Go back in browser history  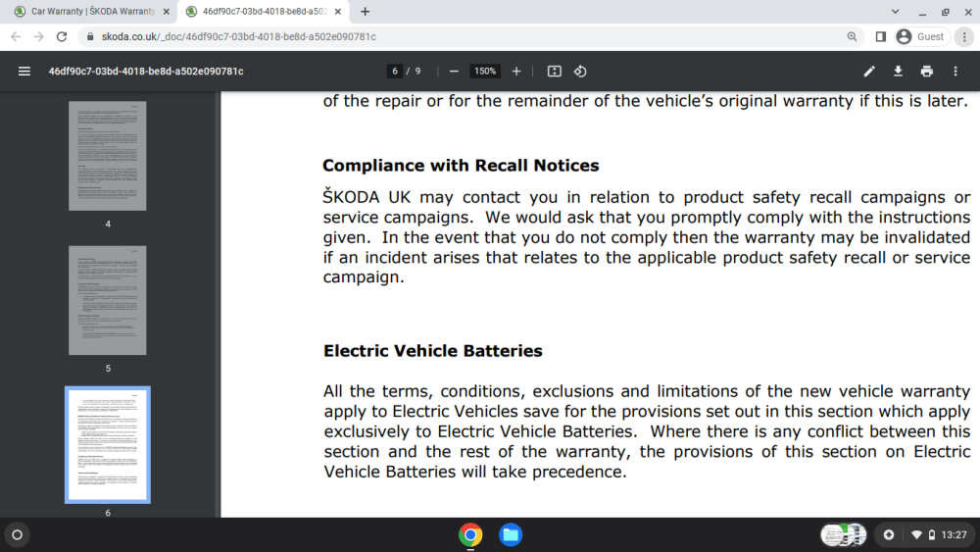click(x=16, y=37)
